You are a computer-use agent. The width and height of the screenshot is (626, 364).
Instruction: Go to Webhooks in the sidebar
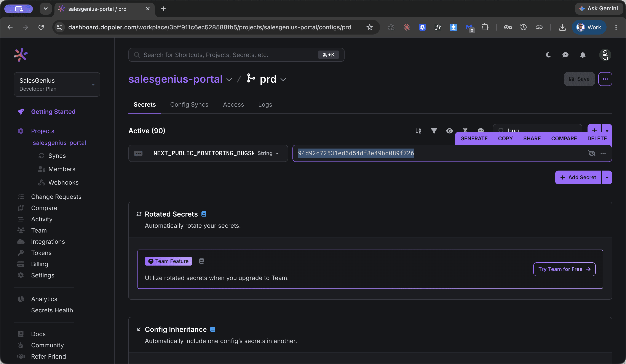click(x=63, y=182)
